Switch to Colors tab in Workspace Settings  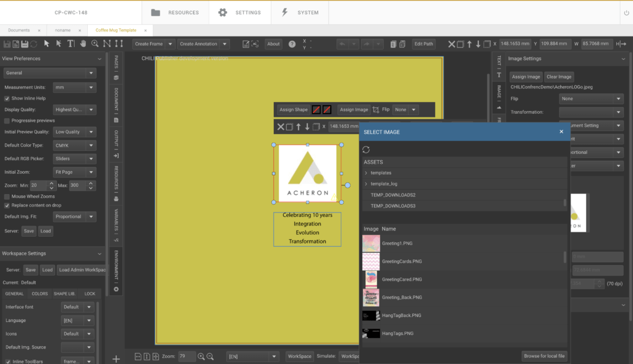point(40,294)
